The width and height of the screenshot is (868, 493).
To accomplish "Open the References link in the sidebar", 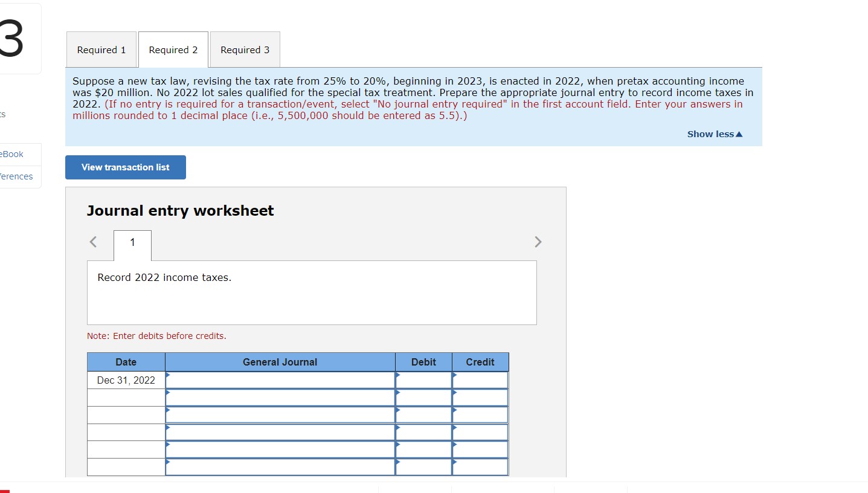I will click(16, 176).
